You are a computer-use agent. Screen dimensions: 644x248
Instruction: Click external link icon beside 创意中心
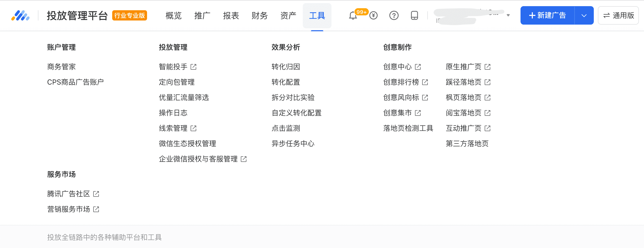(418, 67)
